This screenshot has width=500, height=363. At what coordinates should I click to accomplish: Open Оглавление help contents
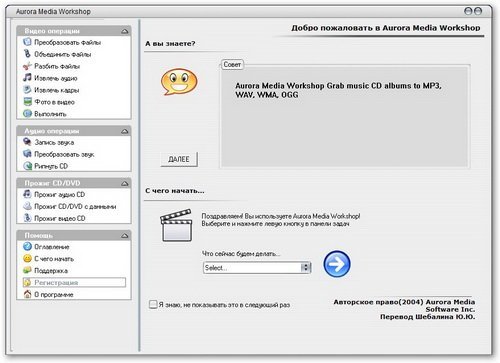pyautogui.click(x=52, y=247)
